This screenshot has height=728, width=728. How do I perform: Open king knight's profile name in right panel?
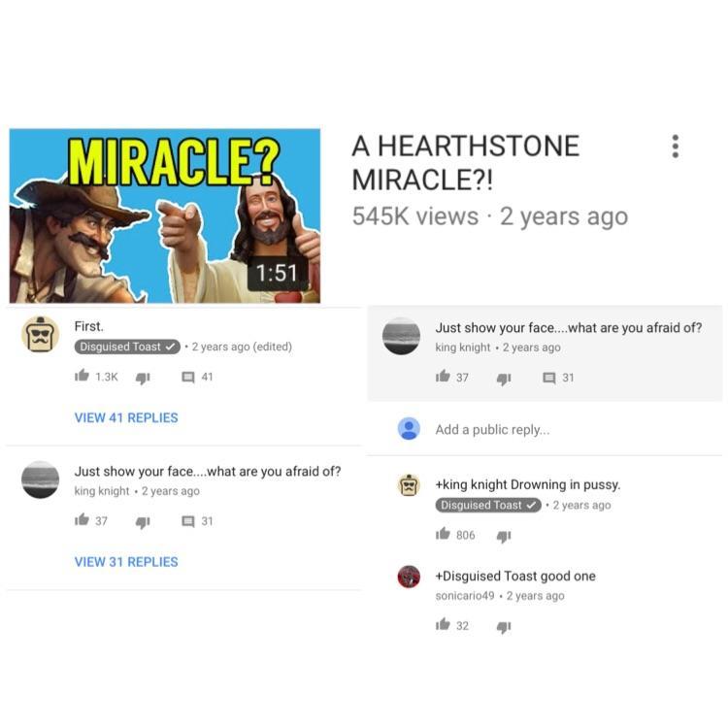[462, 347]
